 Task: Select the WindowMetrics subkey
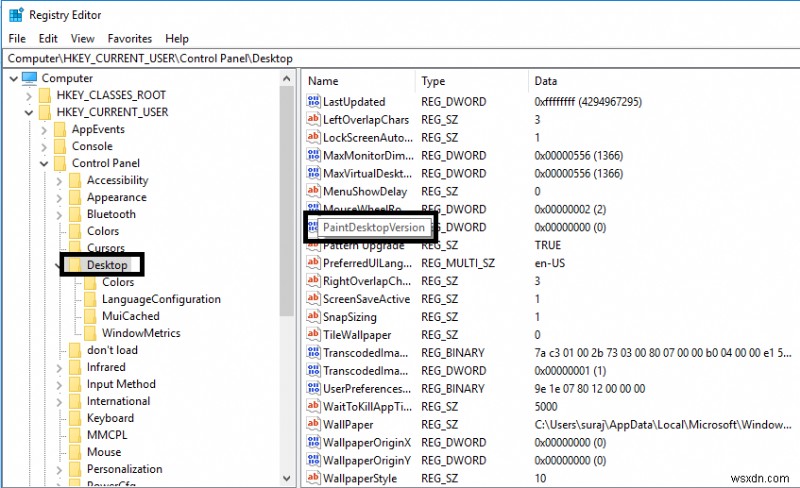[x=141, y=333]
